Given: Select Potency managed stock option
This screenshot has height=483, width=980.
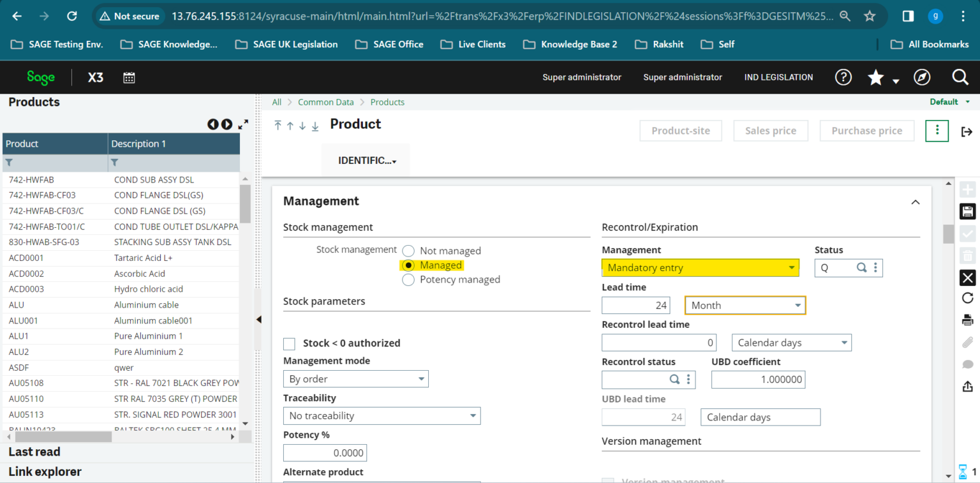Looking at the screenshot, I should pyautogui.click(x=408, y=279).
